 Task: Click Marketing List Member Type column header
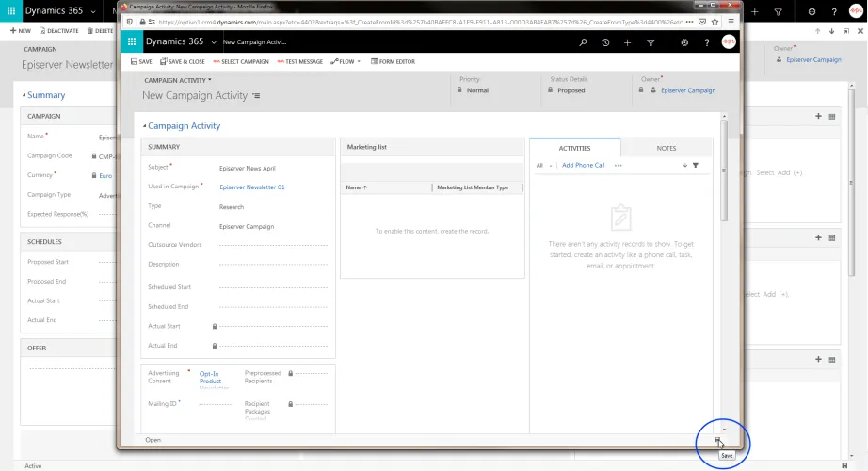point(473,187)
